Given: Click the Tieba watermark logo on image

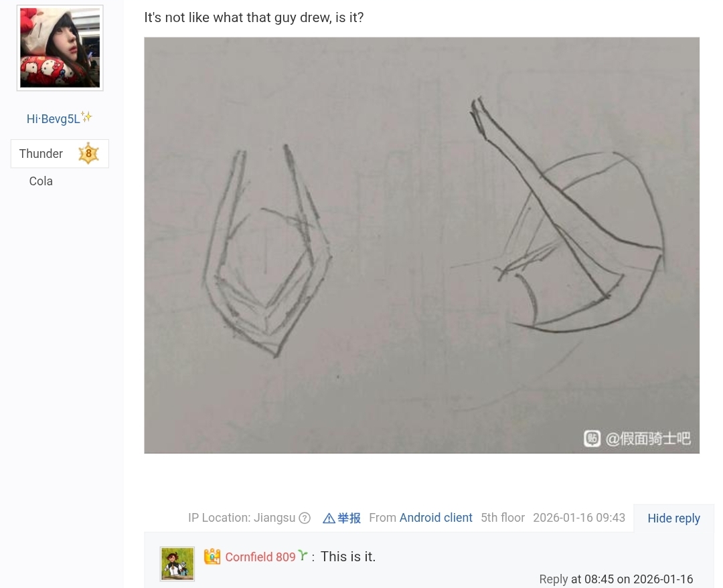Looking at the screenshot, I should pyautogui.click(x=592, y=439).
